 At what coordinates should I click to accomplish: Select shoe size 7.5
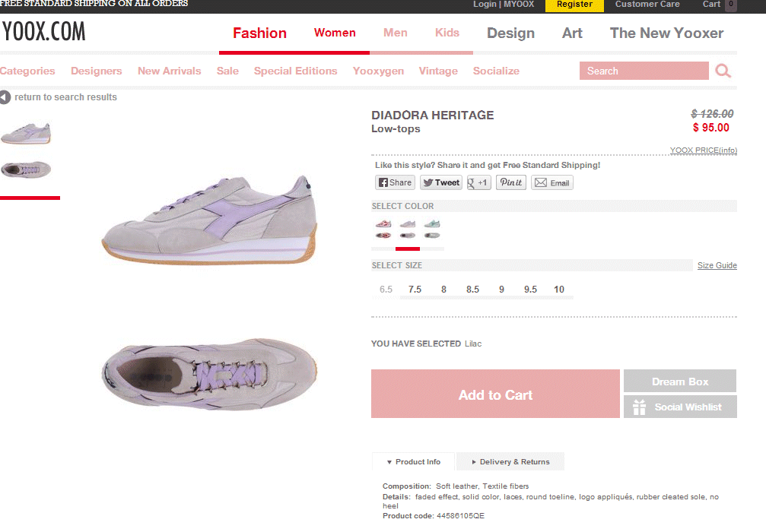click(x=415, y=290)
